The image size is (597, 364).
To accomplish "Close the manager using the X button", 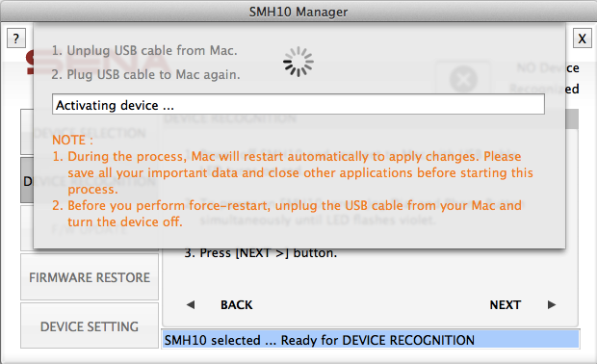I will coord(582,39).
